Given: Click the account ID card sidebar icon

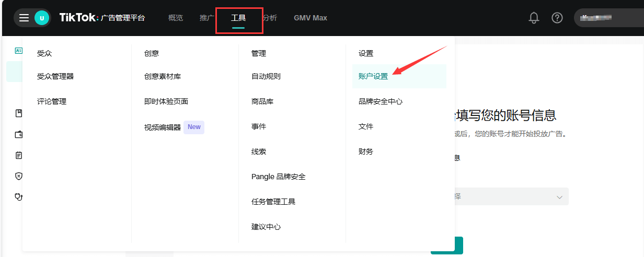Looking at the screenshot, I should 19,51.
